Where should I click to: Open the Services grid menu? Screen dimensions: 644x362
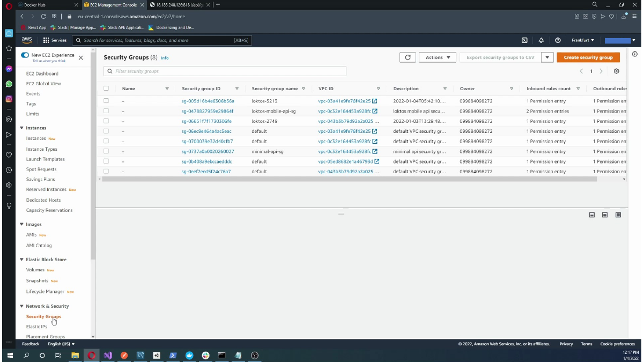[x=55, y=40]
